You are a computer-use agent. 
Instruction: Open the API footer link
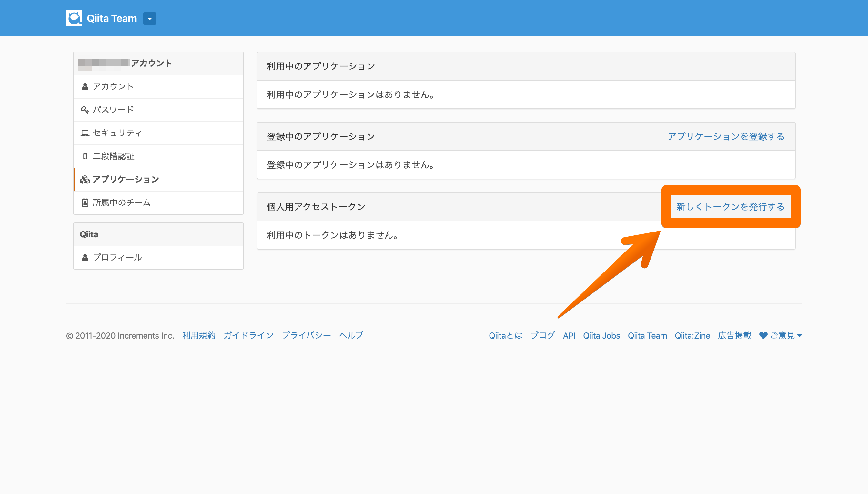click(x=569, y=336)
